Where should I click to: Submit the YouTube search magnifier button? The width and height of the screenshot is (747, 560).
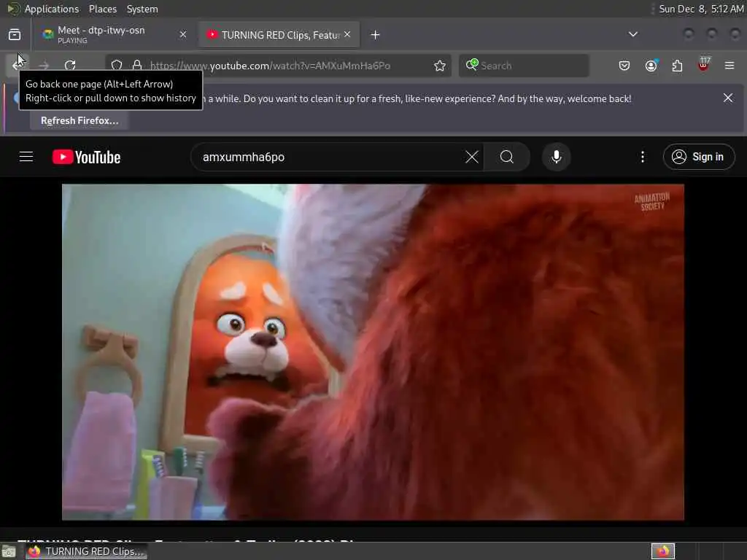507,157
